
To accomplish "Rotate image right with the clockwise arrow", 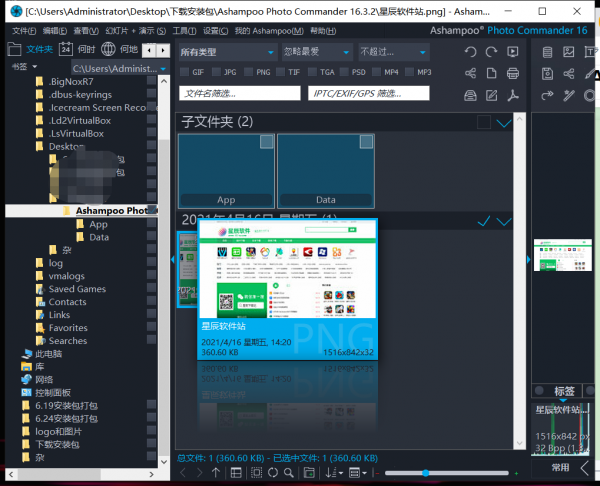I will [491, 52].
